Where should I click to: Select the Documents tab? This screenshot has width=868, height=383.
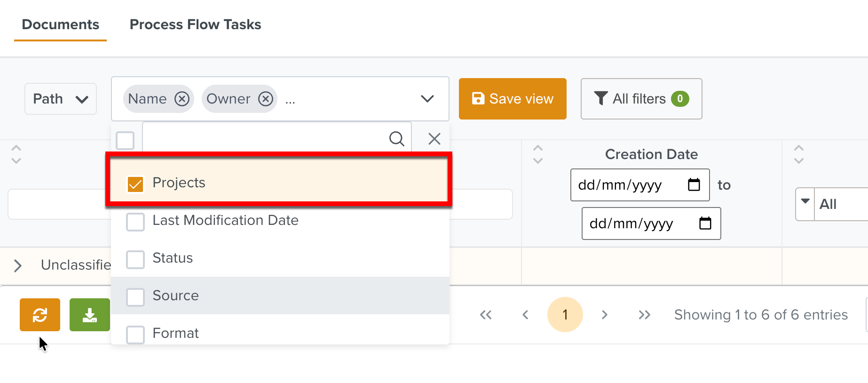(x=60, y=24)
